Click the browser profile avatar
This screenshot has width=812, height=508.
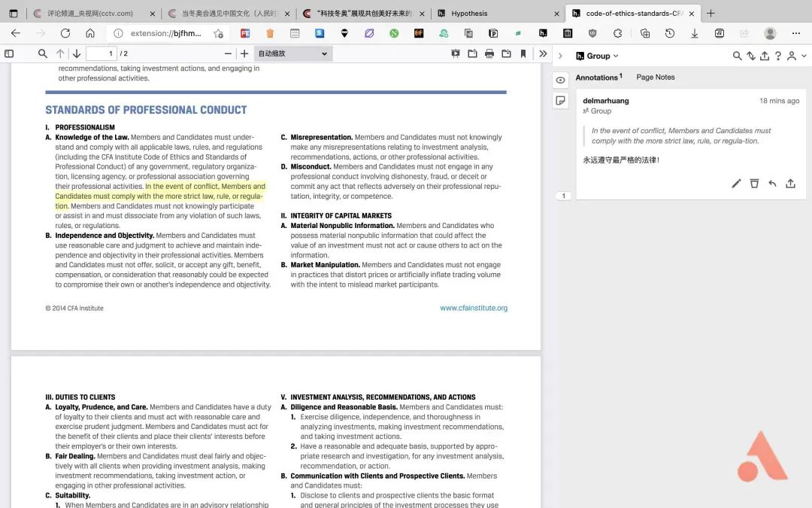pyautogui.click(x=770, y=33)
